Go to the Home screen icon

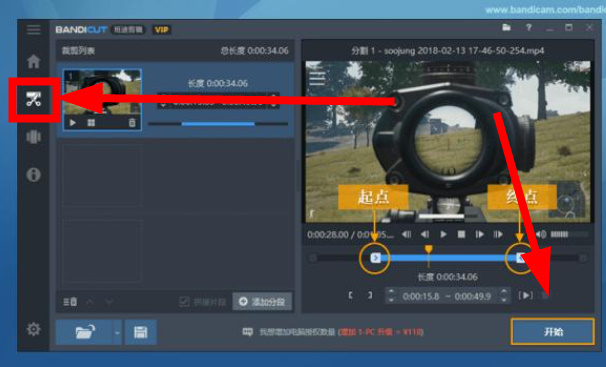pos(33,61)
